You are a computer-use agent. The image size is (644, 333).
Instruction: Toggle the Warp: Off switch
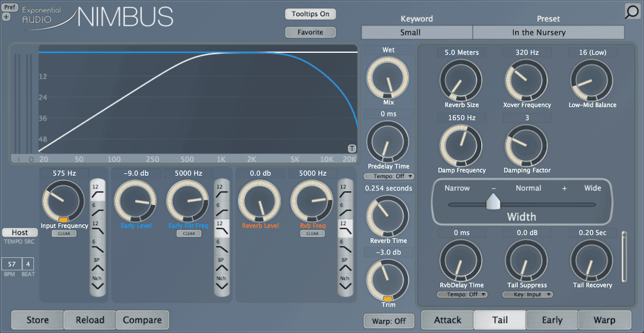[389, 321]
